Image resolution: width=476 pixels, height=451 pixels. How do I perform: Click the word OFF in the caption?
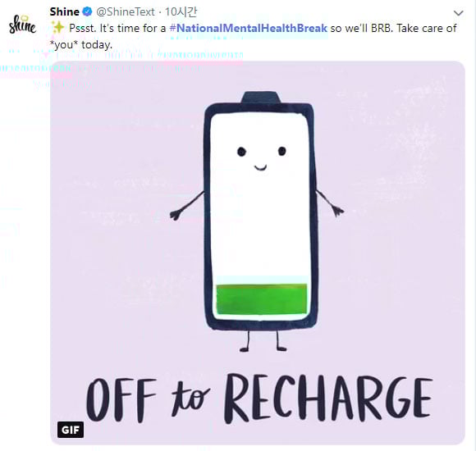click(121, 399)
